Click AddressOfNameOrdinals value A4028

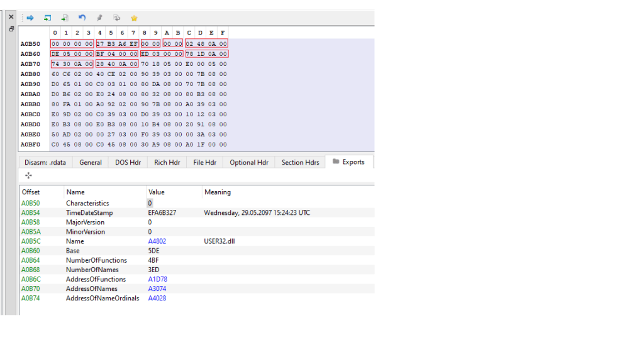click(x=157, y=298)
